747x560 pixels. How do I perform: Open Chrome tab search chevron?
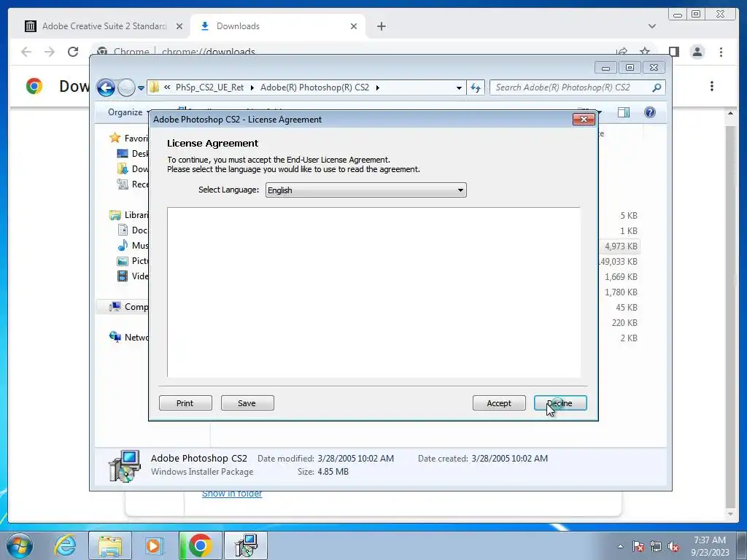[651, 26]
